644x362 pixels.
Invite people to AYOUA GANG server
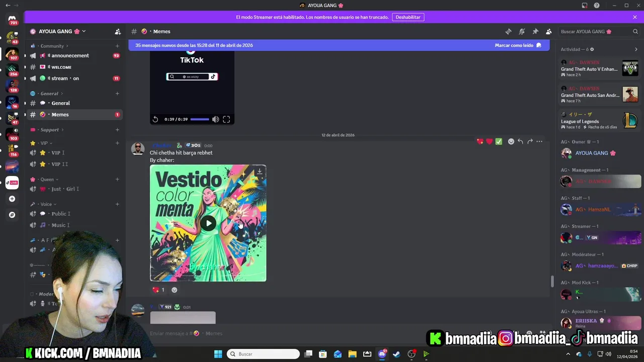118,31
